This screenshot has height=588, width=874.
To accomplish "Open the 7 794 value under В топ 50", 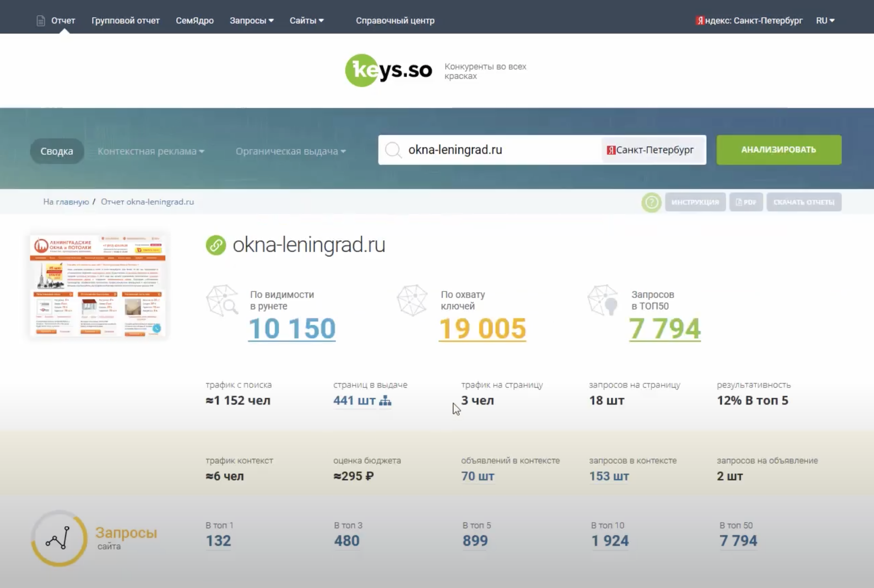I will point(738,541).
